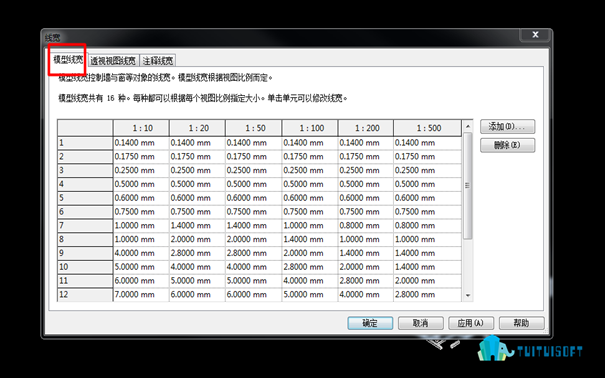Click row 10 cell under 1 : 10
Viewport: 605px width, 378px height.
(x=141, y=267)
